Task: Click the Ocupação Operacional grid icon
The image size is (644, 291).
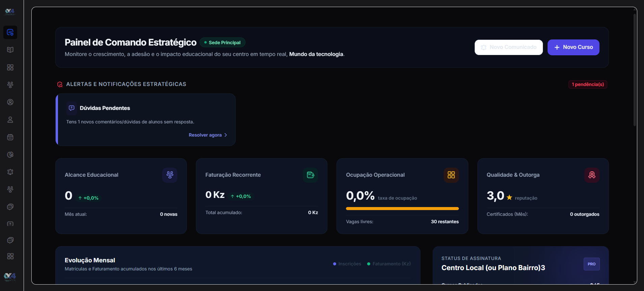Action: 451,175
